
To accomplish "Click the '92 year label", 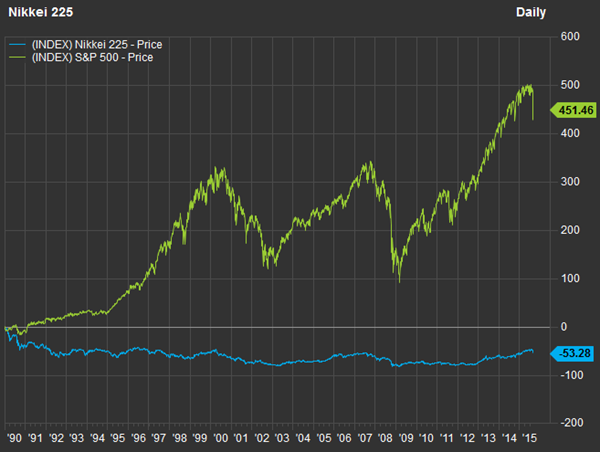I will (56, 438).
